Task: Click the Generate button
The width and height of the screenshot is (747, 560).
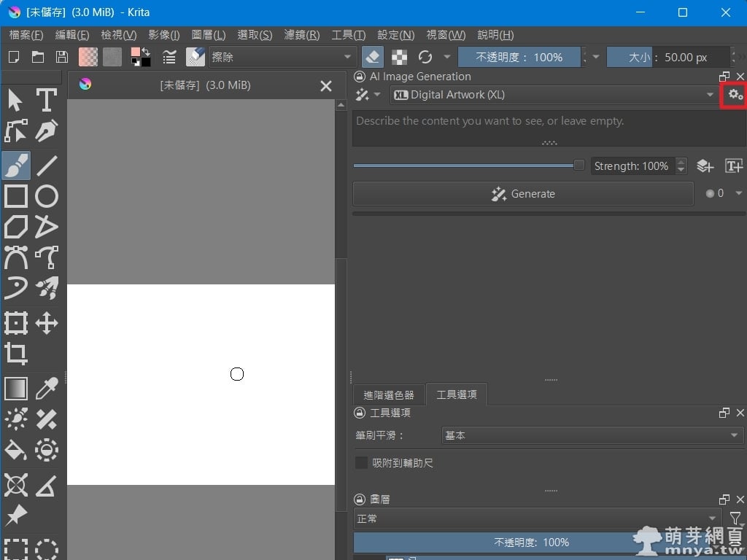Action: (522, 194)
